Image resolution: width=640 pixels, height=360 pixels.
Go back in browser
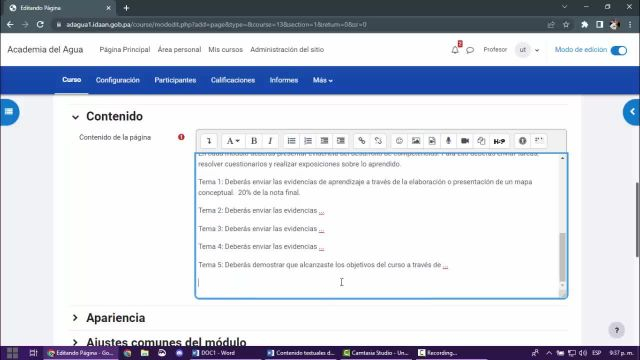click(x=10, y=24)
